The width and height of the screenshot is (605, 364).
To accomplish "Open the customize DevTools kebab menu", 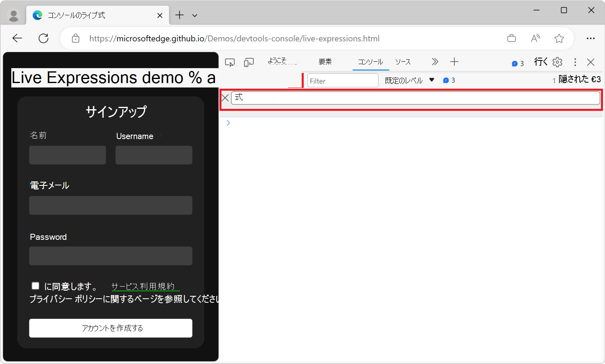I will (575, 62).
